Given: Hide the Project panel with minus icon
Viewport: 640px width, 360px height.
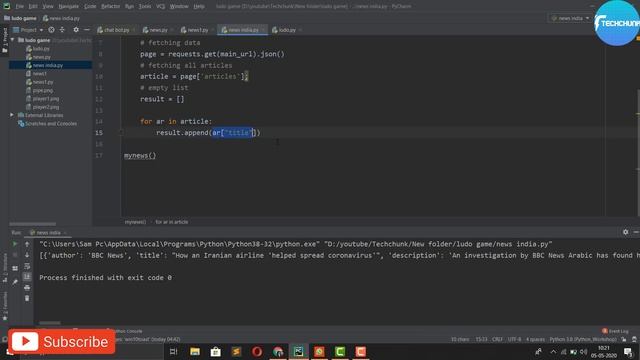Looking at the screenshot, I should pos(87,30).
